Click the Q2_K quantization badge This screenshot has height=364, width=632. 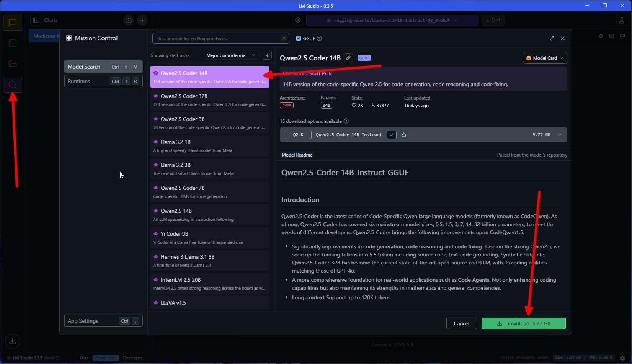point(298,135)
